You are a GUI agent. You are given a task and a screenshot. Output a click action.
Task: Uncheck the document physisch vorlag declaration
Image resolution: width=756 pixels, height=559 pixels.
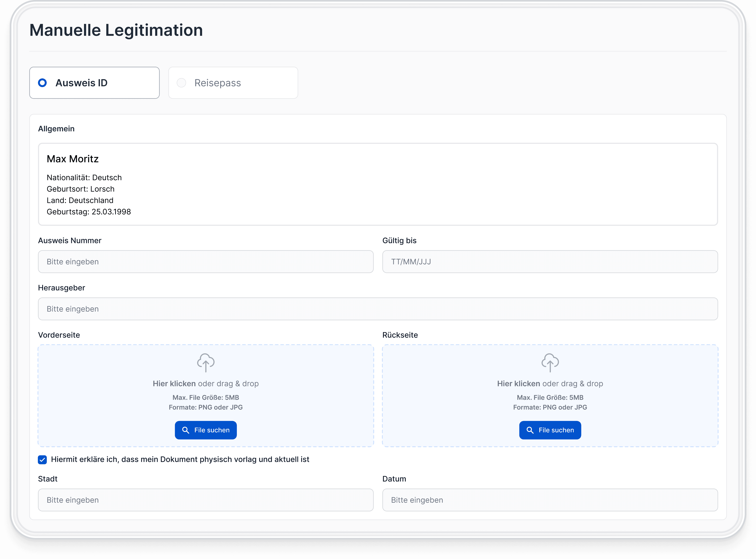click(x=42, y=459)
